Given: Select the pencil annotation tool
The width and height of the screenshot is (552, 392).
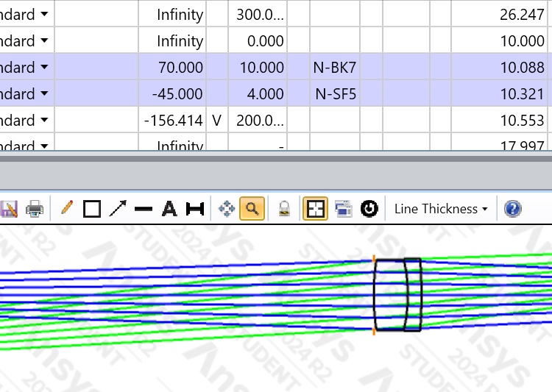Looking at the screenshot, I should (x=67, y=208).
